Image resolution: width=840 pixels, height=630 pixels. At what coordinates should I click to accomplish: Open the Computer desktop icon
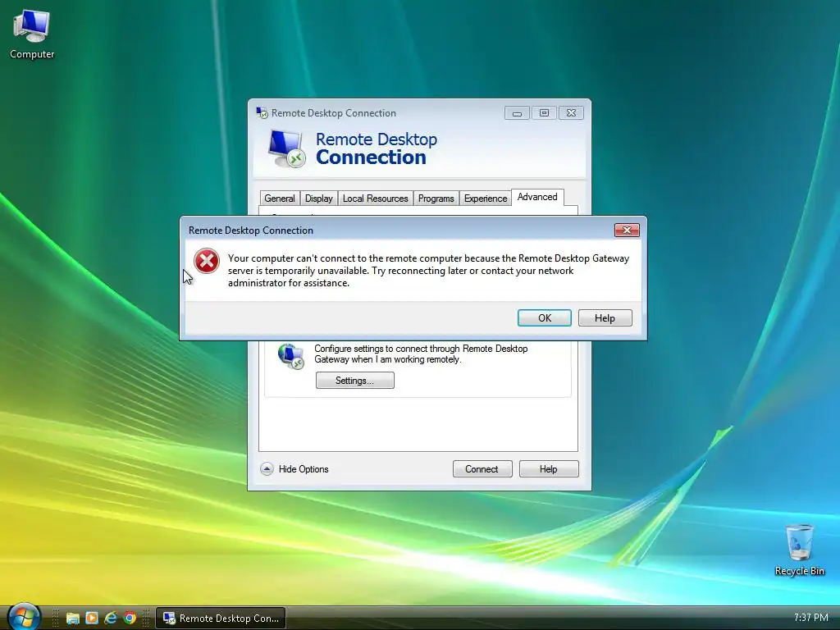click(32, 34)
